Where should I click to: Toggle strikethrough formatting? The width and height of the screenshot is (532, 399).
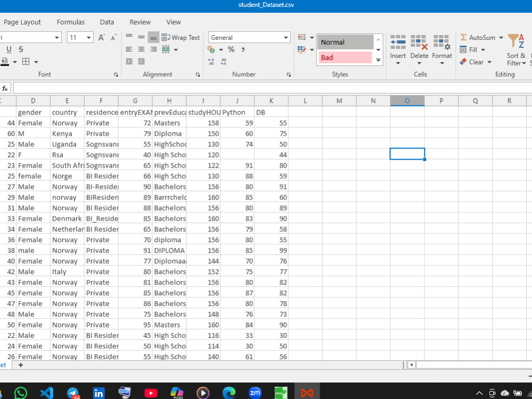click(21, 49)
